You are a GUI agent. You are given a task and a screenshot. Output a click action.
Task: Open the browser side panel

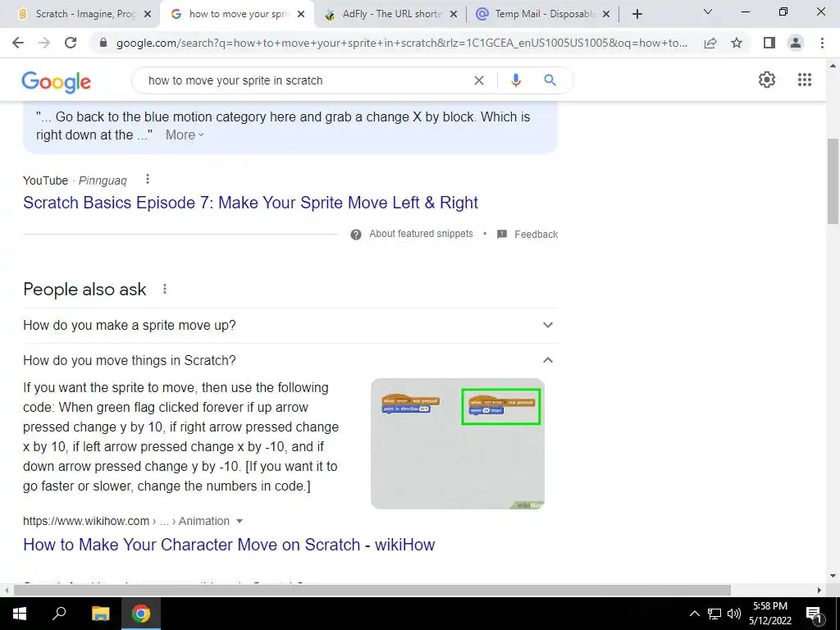tap(769, 43)
